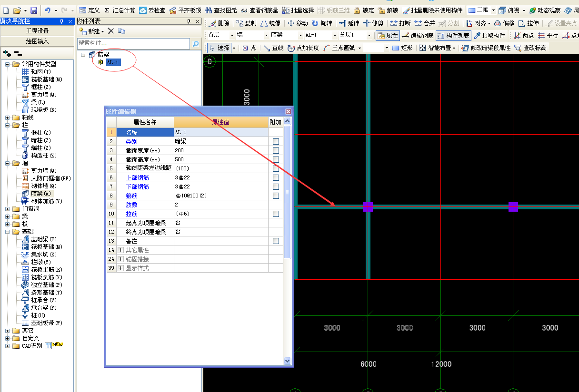Click the 移动 move tool
The height and width of the screenshot is (392, 579).
[x=298, y=23]
